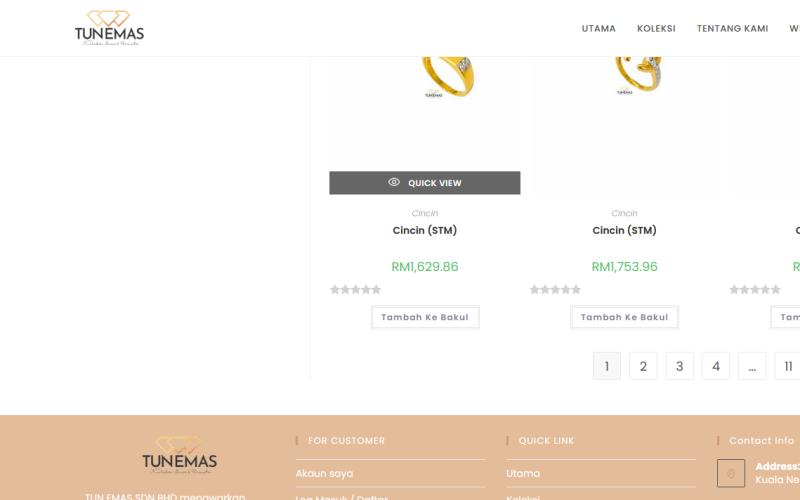Click the price RM1,753.96

[x=624, y=267]
